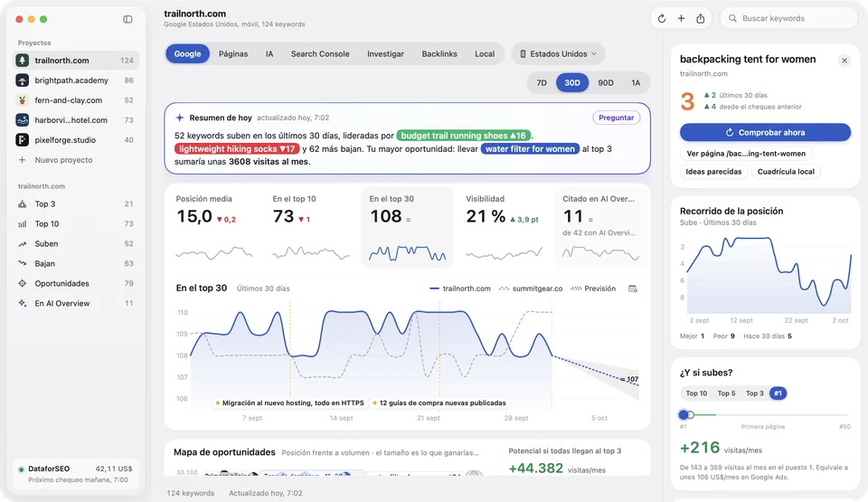Choose the Top 10 scenario chip
The image size is (868, 502).
(696, 393)
